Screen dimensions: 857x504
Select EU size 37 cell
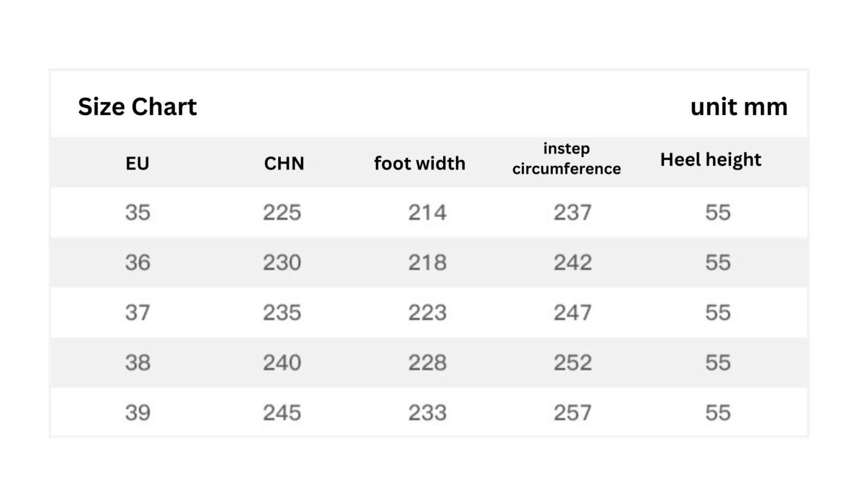pos(138,312)
